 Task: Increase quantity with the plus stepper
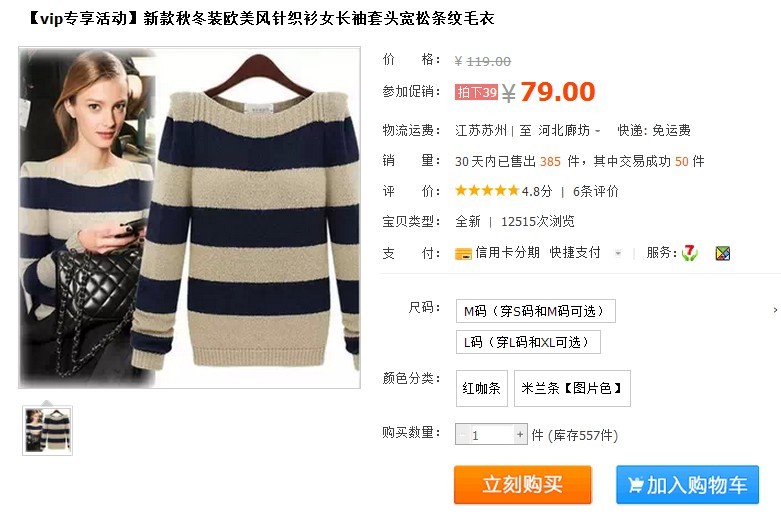click(520, 434)
